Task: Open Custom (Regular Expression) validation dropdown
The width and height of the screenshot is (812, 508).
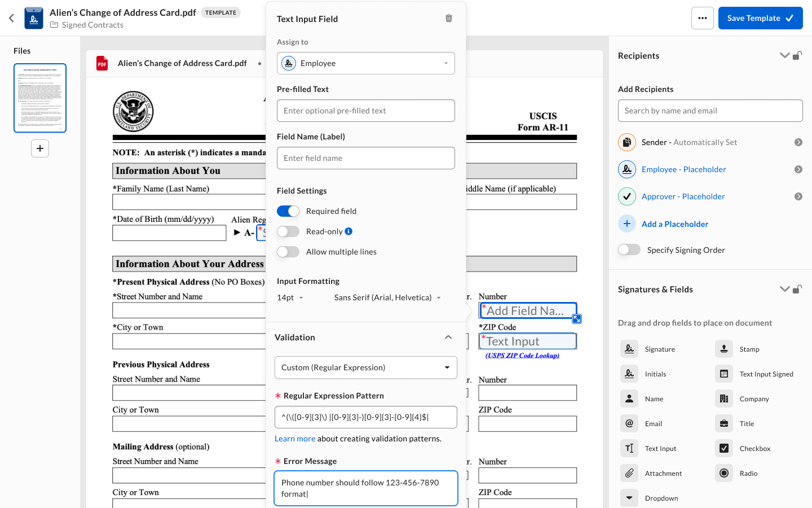Action: [366, 367]
